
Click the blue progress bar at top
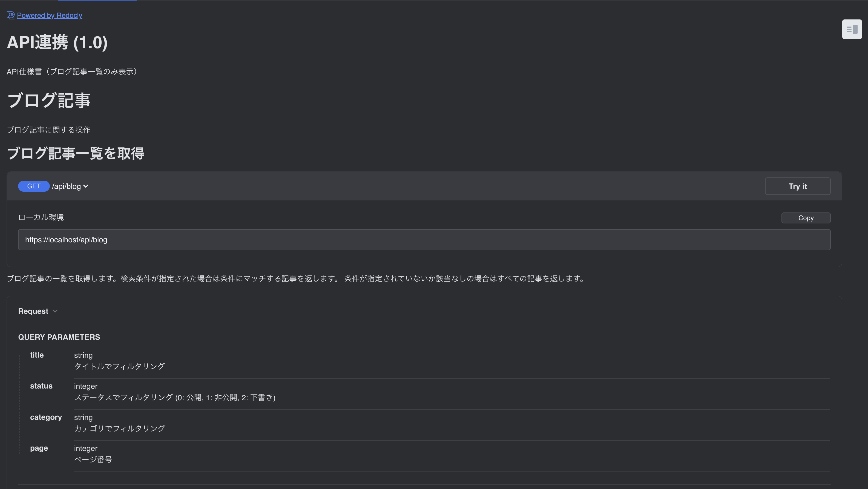[x=97, y=1]
